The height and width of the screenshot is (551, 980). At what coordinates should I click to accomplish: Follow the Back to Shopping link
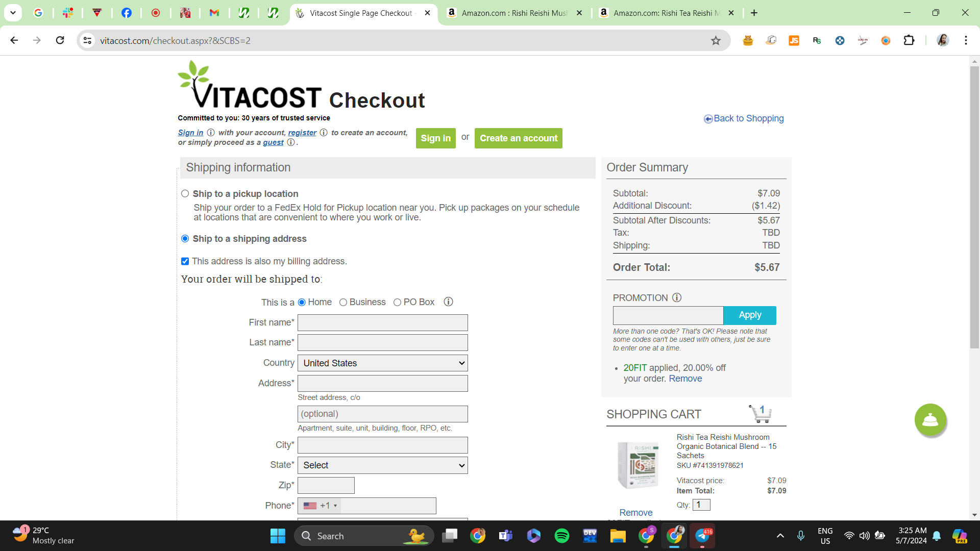[x=748, y=118]
